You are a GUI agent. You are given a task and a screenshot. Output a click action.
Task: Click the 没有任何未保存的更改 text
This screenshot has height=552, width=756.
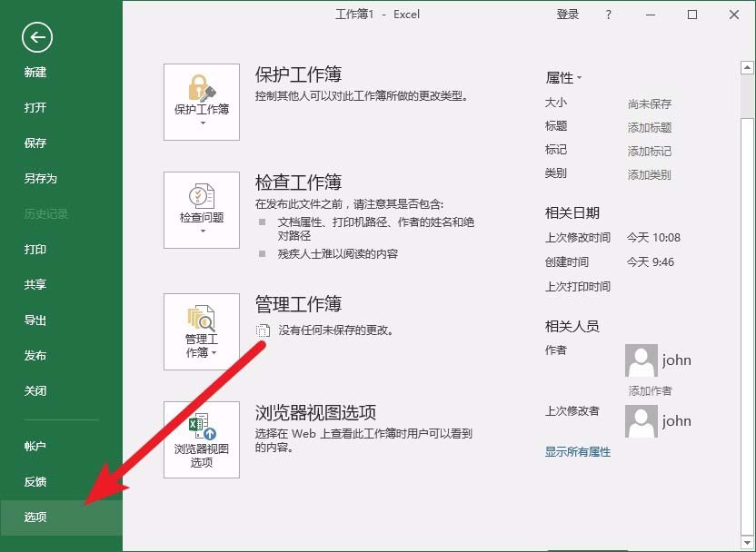336,330
